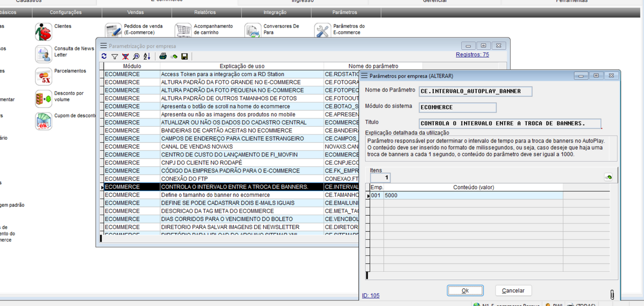The height and width of the screenshot is (306, 644).
Task: Click the paperclip attachment icon
Action: (612, 294)
